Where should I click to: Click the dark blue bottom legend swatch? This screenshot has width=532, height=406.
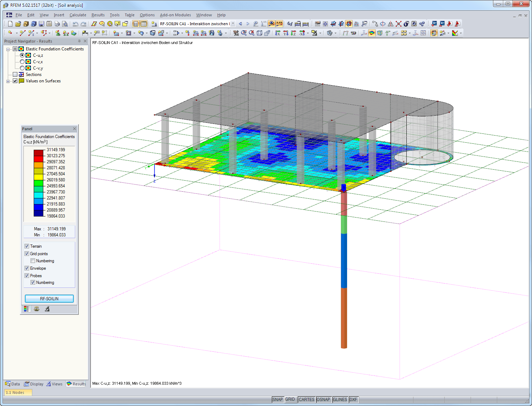point(38,213)
